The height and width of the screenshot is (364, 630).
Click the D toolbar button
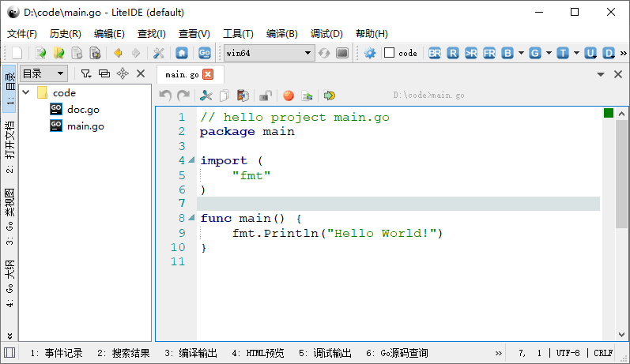click(x=609, y=53)
